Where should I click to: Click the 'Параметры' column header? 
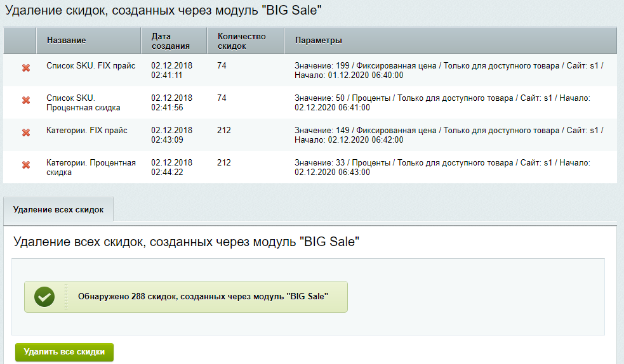tap(319, 41)
